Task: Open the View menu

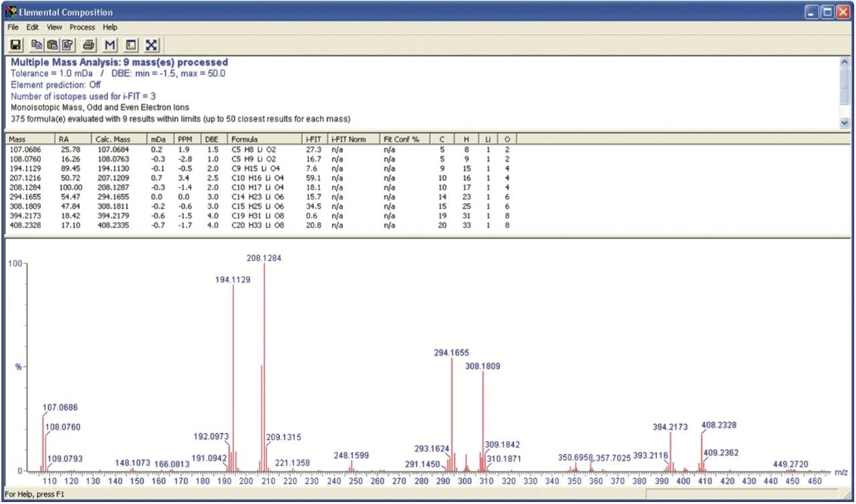Action: coord(54,27)
